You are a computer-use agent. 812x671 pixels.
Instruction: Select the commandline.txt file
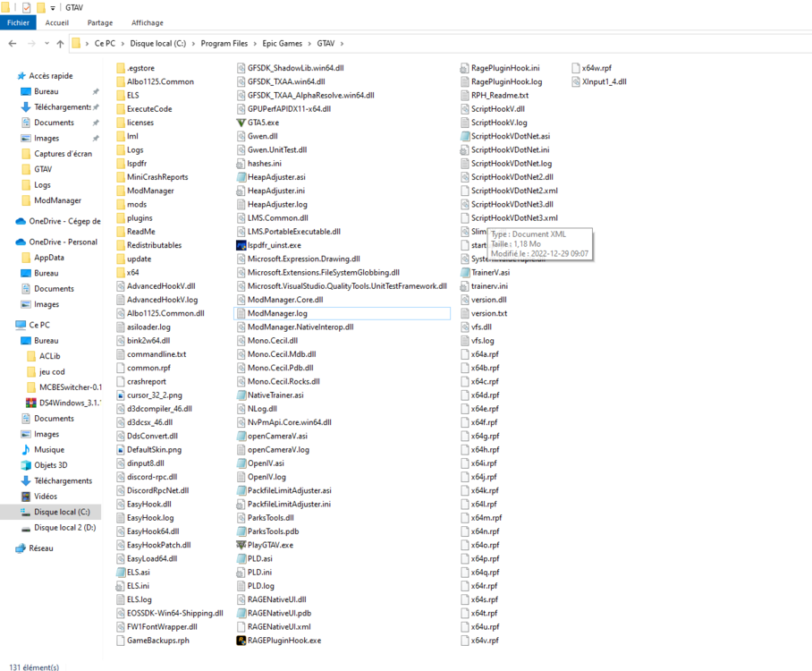tap(151, 354)
